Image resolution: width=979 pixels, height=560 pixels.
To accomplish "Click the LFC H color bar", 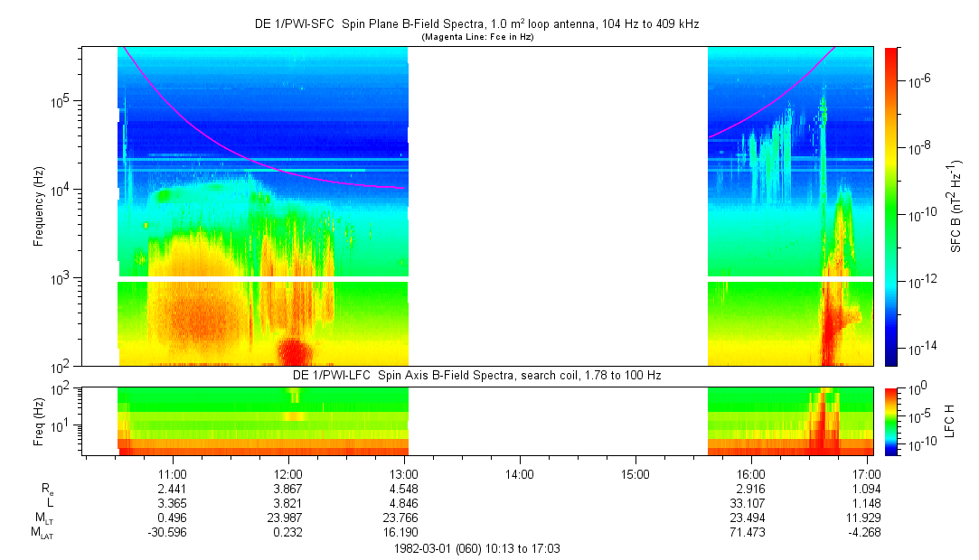I will (x=891, y=421).
